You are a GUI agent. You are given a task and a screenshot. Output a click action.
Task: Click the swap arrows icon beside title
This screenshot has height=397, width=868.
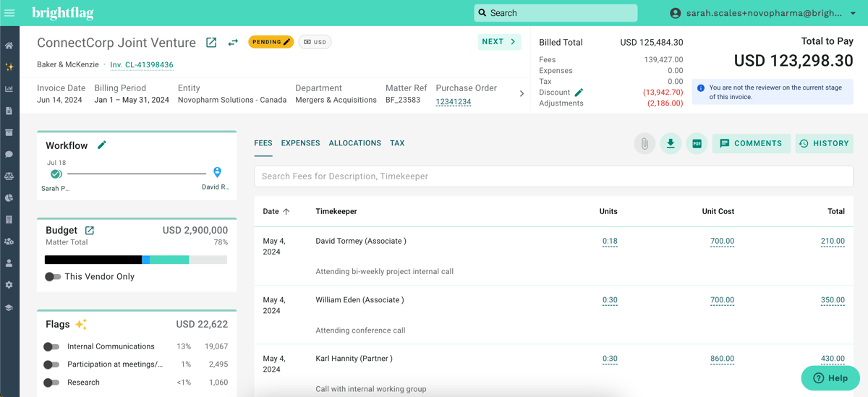pyautogui.click(x=233, y=43)
